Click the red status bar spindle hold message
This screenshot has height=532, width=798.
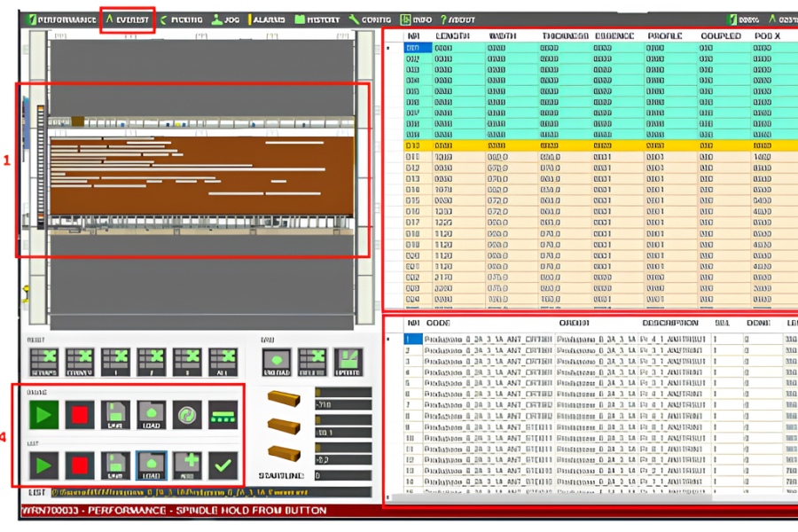174,511
